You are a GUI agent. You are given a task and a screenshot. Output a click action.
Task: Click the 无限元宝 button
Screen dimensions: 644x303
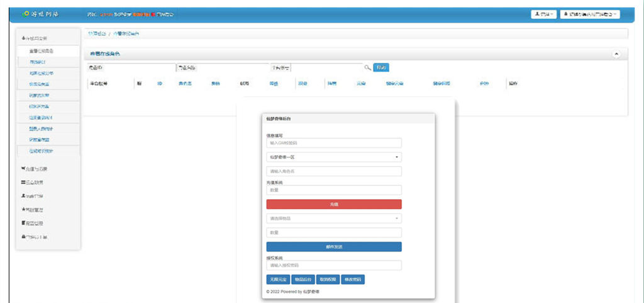click(278, 279)
